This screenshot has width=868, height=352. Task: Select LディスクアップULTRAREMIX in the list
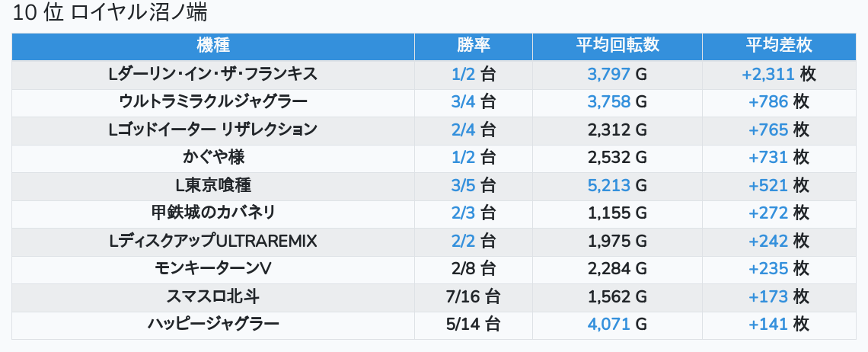[212, 241]
